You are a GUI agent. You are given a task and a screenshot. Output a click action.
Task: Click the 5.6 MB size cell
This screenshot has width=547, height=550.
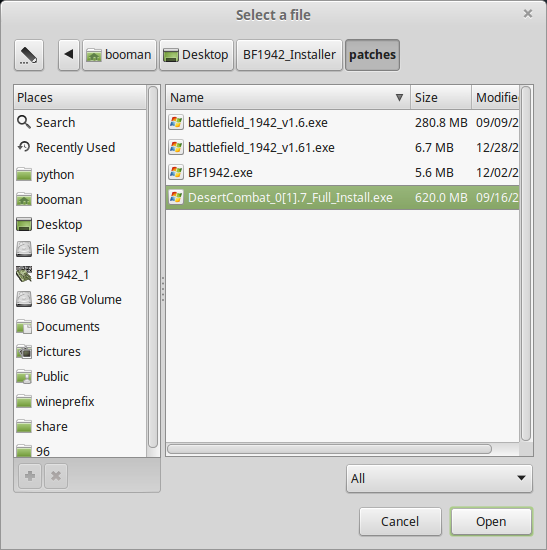[434, 173]
